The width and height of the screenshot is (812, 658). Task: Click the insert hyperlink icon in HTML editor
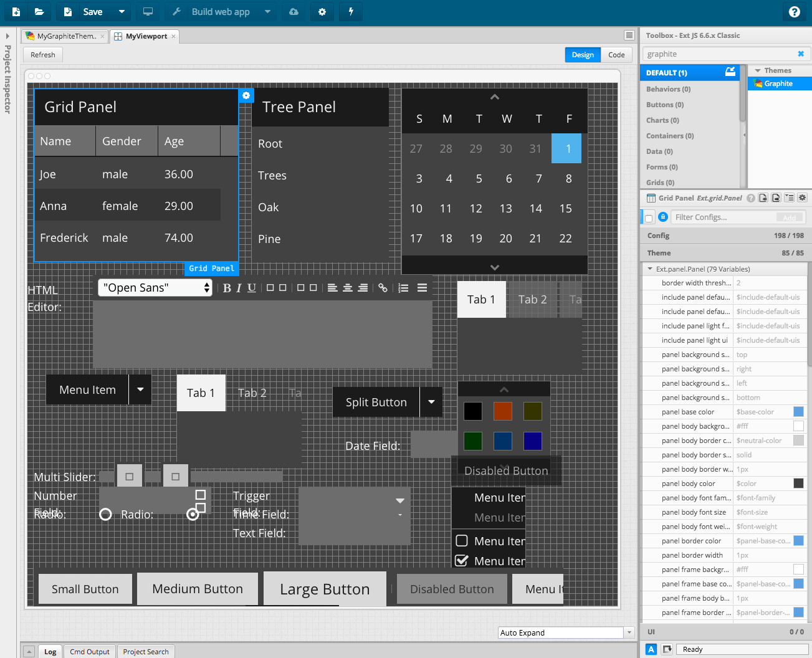(383, 288)
